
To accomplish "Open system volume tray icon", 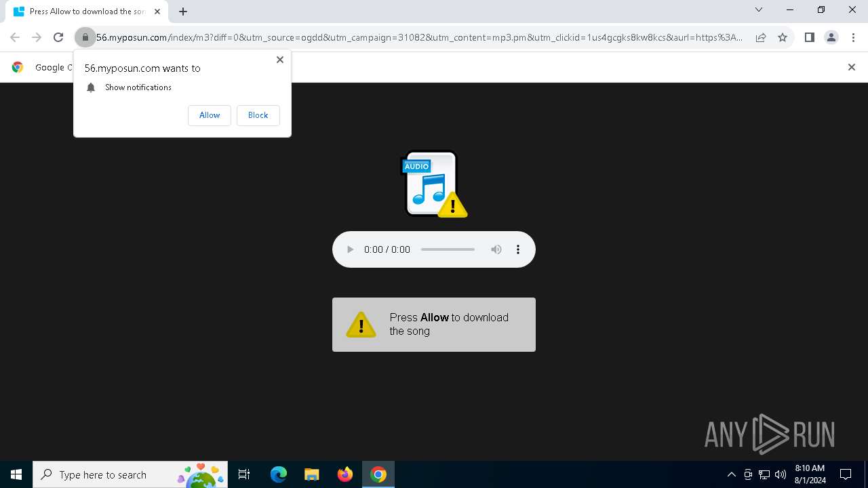I will pos(781,474).
